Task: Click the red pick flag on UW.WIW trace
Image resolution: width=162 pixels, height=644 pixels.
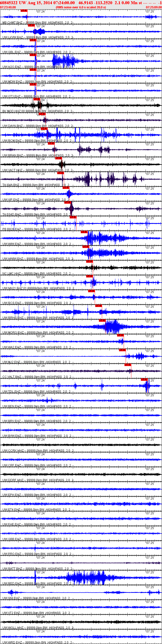Action: coord(84,232)
